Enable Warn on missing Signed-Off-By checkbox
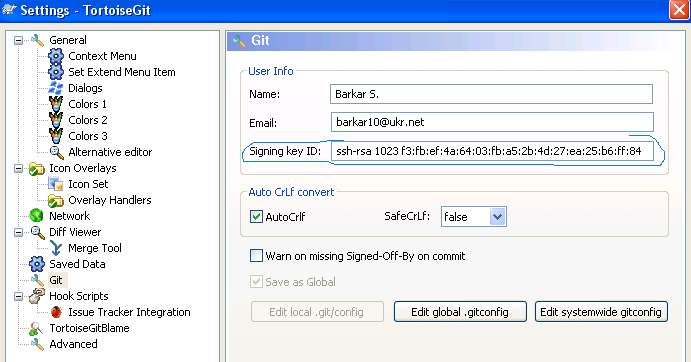The width and height of the screenshot is (691, 362). 256,256
